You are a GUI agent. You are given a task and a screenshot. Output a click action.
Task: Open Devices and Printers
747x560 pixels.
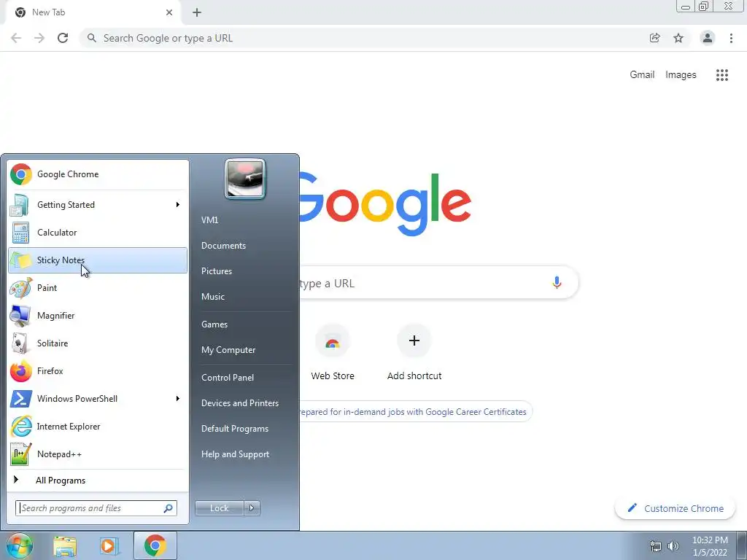240,403
